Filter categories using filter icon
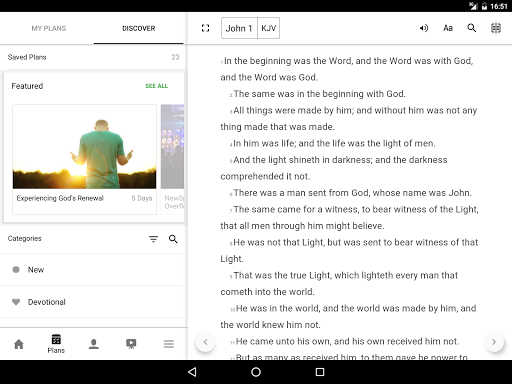Viewport: 512px width, 384px height. (153, 239)
